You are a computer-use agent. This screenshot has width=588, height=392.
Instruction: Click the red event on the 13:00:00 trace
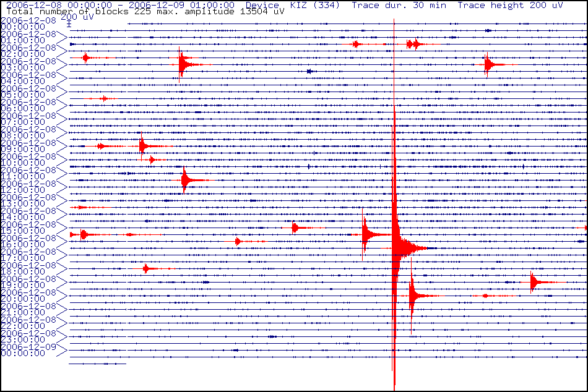79,207
